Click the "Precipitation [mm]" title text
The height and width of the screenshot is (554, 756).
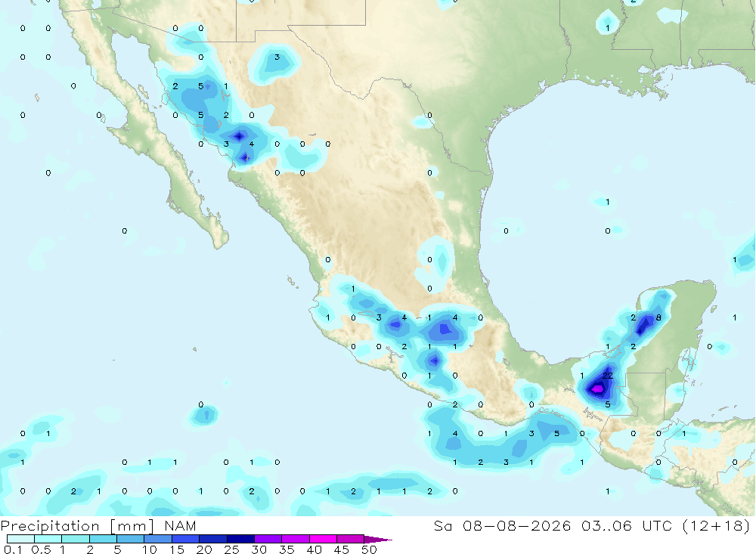(x=77, y=526)
